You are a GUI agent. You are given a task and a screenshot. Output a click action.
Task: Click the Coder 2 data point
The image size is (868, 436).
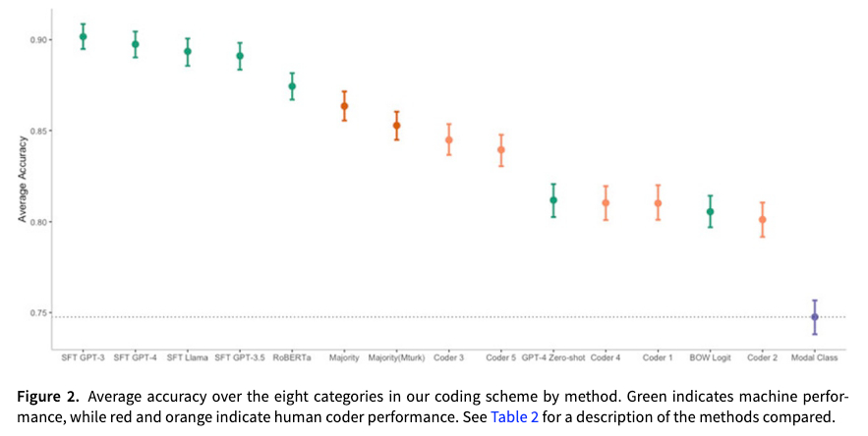(x=763, y=220)
